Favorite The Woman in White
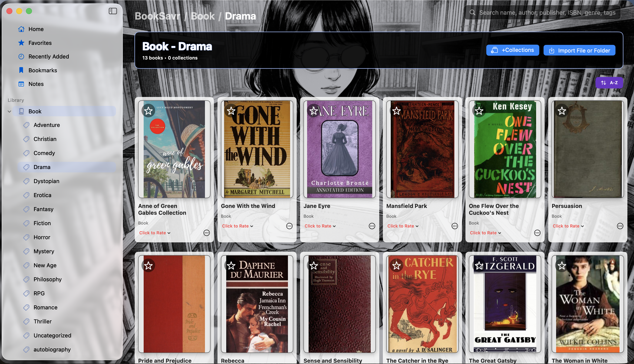The height and width of the screenshot is (364, 634). point(562,266)
